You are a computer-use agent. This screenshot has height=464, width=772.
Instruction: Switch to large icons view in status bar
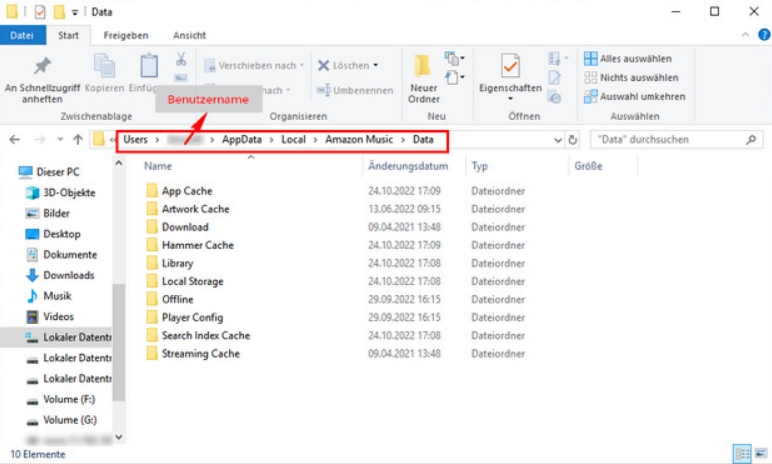(759, 453)
